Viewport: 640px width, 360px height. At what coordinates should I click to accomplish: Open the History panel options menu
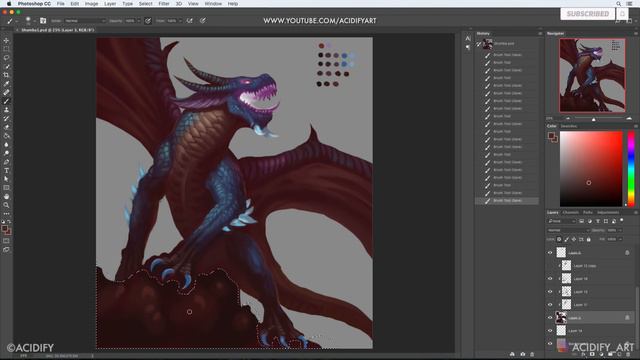(540, 33)
